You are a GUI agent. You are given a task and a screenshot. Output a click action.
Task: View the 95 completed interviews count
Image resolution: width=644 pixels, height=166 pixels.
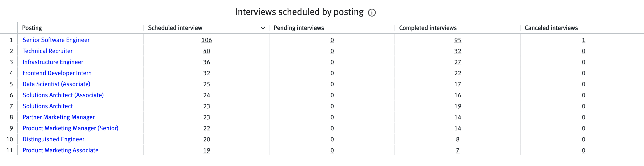point(457,40)
